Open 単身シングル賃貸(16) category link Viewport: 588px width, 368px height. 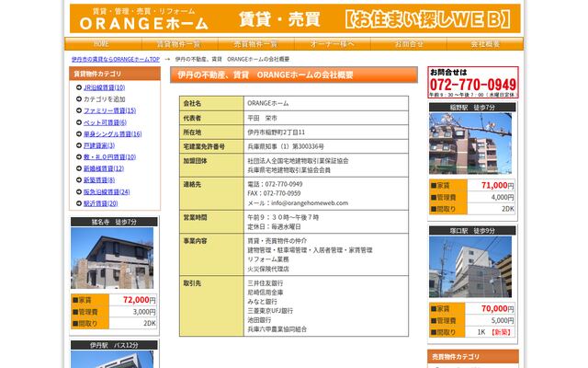click(x=112, y=134)
